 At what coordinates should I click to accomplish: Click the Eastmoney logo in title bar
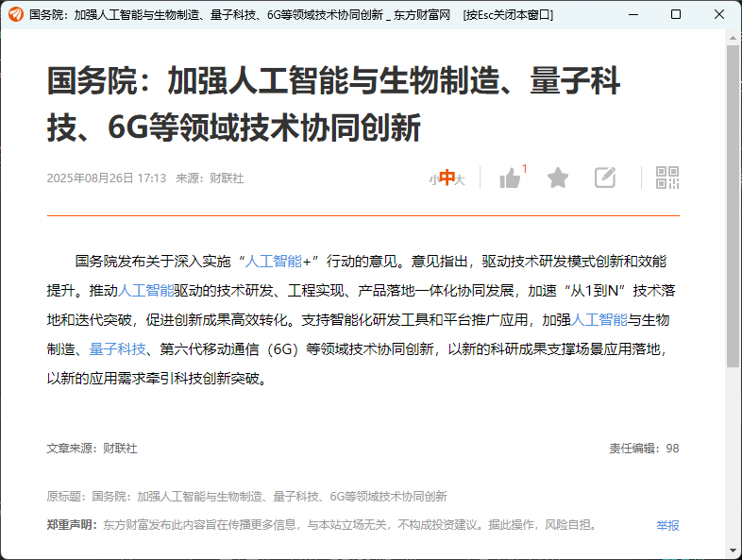click(x=16, y=14)
